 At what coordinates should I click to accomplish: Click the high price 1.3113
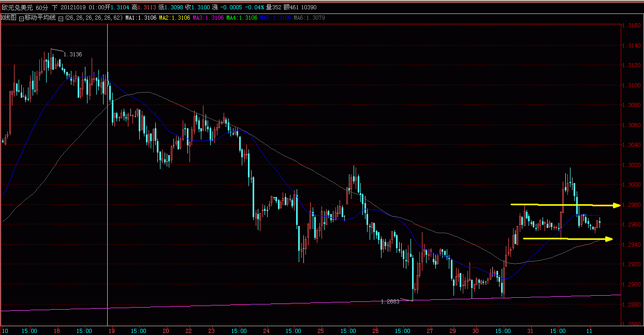147,7
